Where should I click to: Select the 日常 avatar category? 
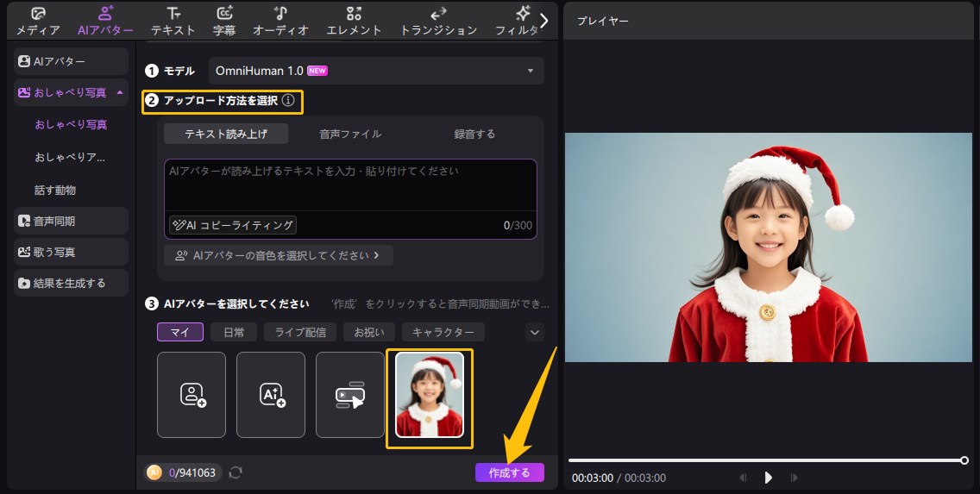point(234,332)
